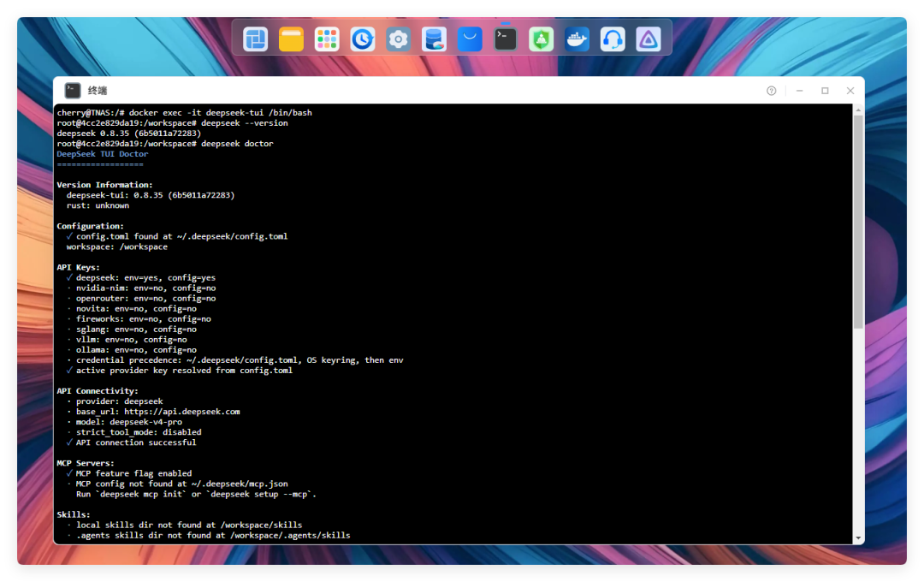This screenshot has width=924, height=582.
Task: Open the yellow file manager dock icon
Action: pyautogui.click(x=291, y=39)
